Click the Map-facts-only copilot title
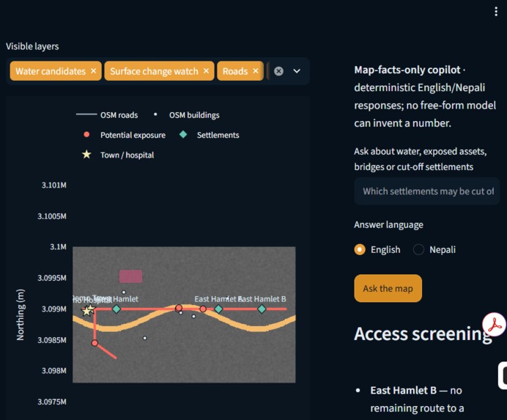The width and height of the screenshot is (507, 420). (407, 70)
